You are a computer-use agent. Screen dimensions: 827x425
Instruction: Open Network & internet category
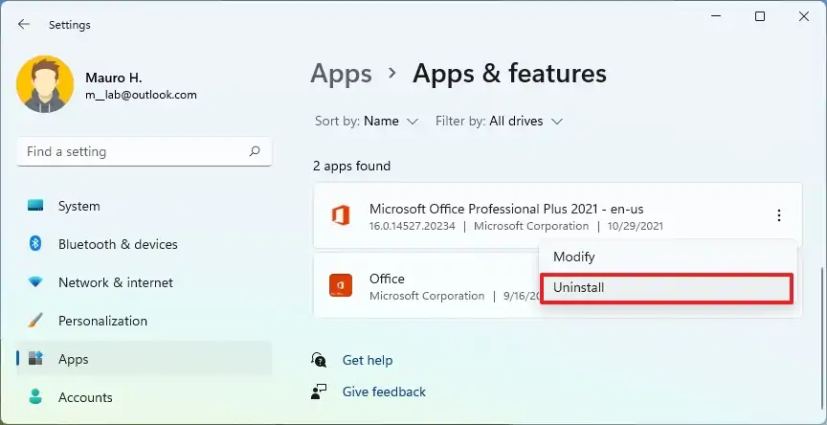tap(145, 283)
